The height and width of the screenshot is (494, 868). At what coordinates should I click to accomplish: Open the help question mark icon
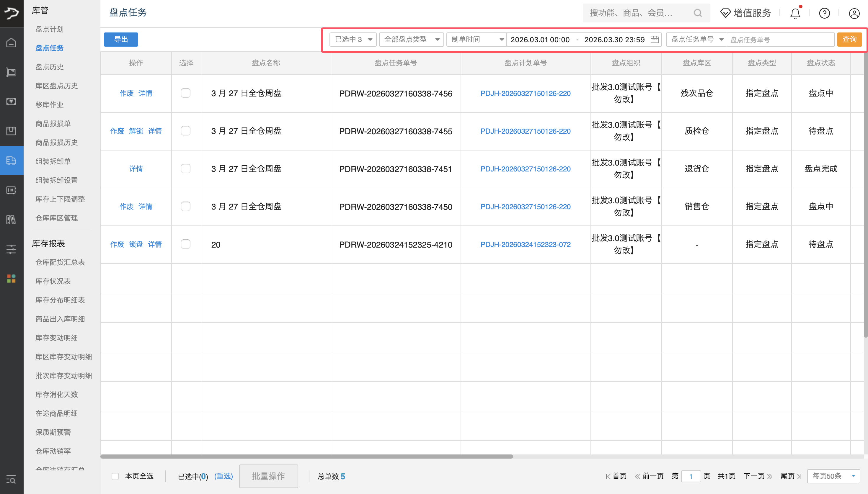824,13
